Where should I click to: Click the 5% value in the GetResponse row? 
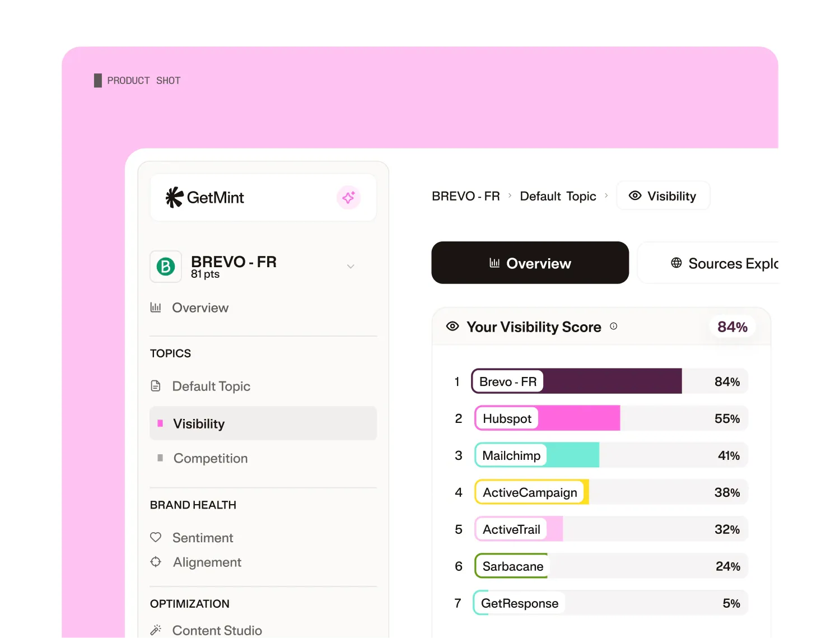731,603
